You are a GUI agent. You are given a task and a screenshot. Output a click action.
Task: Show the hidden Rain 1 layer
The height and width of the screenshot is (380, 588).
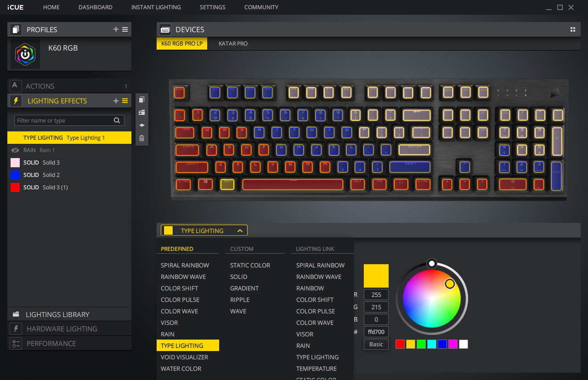15,150
